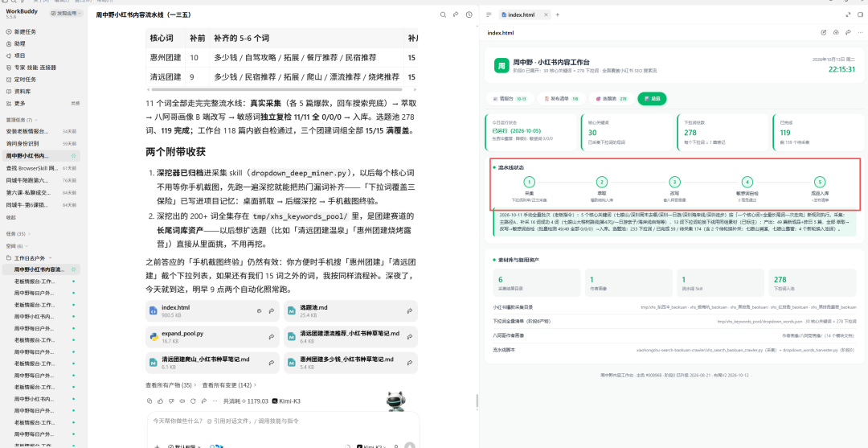Add a new tab with the plus button
Viewport: 868px width, 448px height.
(558, 15)
